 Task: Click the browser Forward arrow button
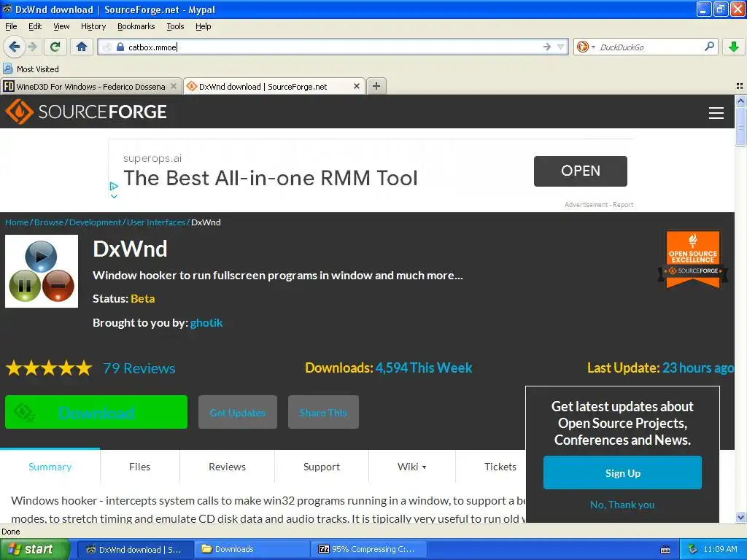32,47
